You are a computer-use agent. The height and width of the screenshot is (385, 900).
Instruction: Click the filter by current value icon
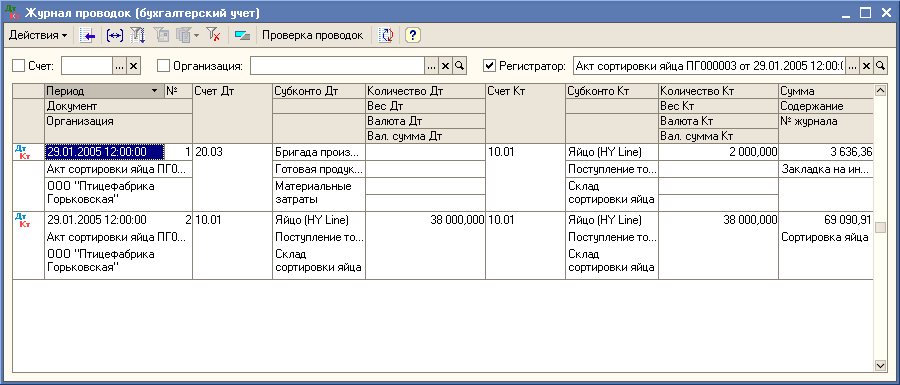[162, 36]
